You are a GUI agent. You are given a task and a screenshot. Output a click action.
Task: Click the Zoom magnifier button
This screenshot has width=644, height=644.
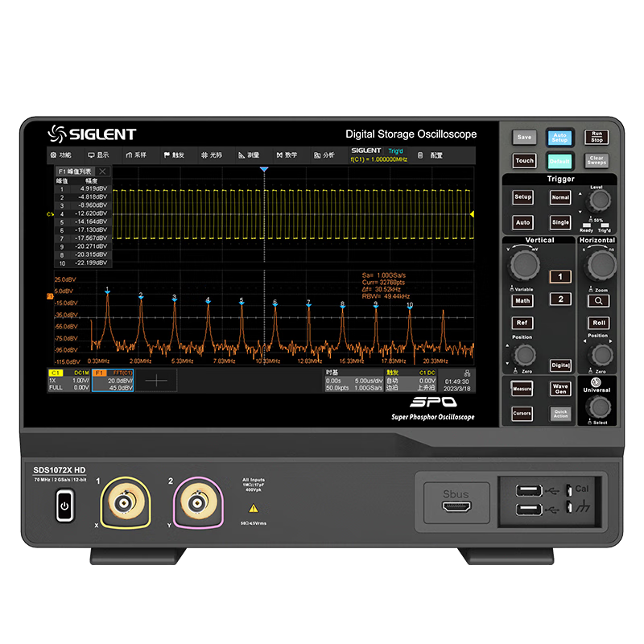coord(598,301)
